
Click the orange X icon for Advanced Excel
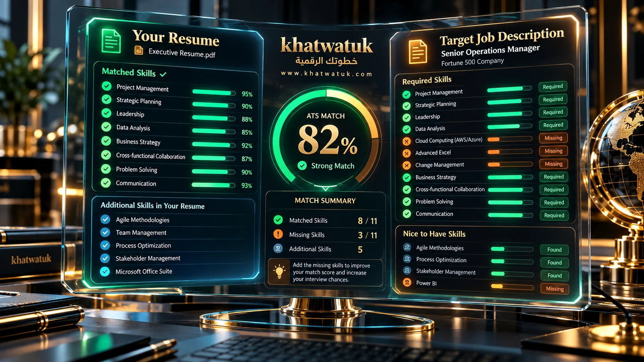(406, 153)
